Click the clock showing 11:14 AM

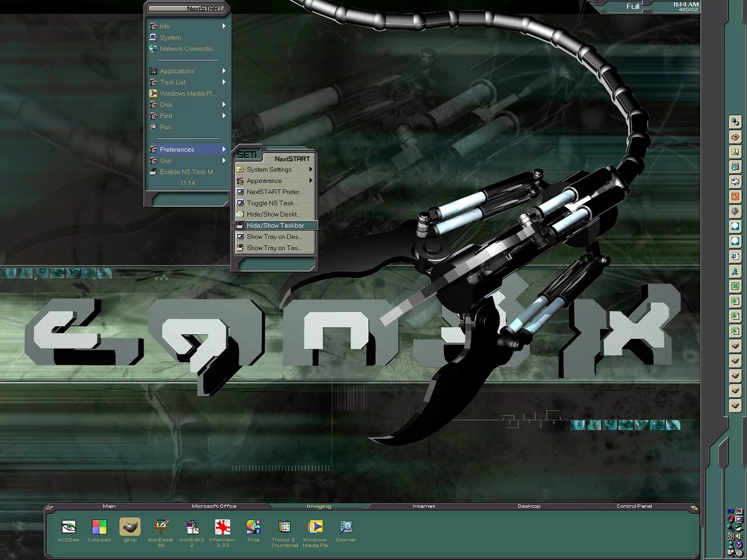point(685,6)
